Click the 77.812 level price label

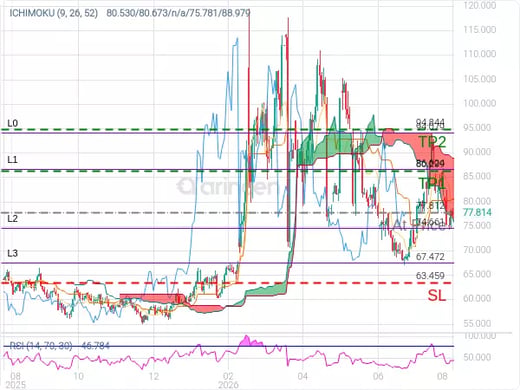coord(431,205)
